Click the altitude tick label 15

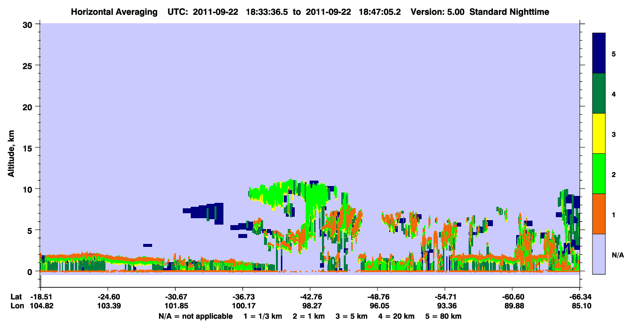click(28, 148)
